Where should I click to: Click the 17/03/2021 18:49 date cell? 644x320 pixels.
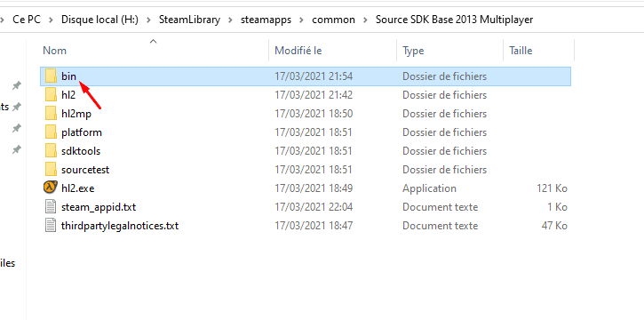[x=314, y=188]
